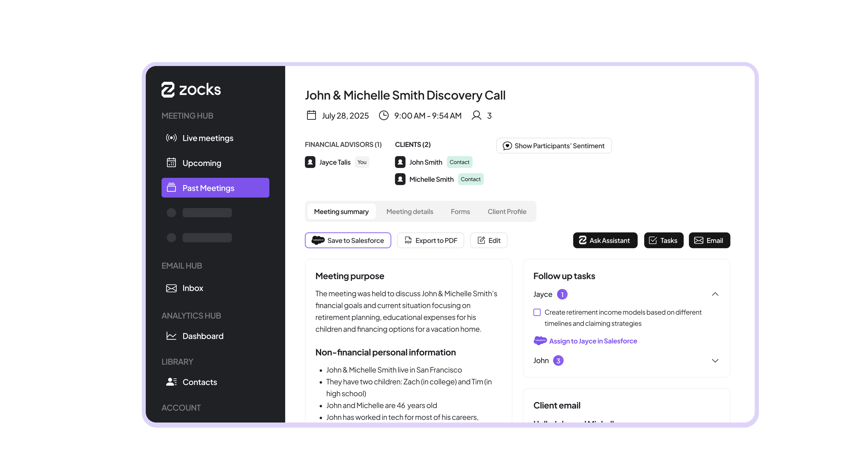Expand John's follow up tasks

click(715, 361)
